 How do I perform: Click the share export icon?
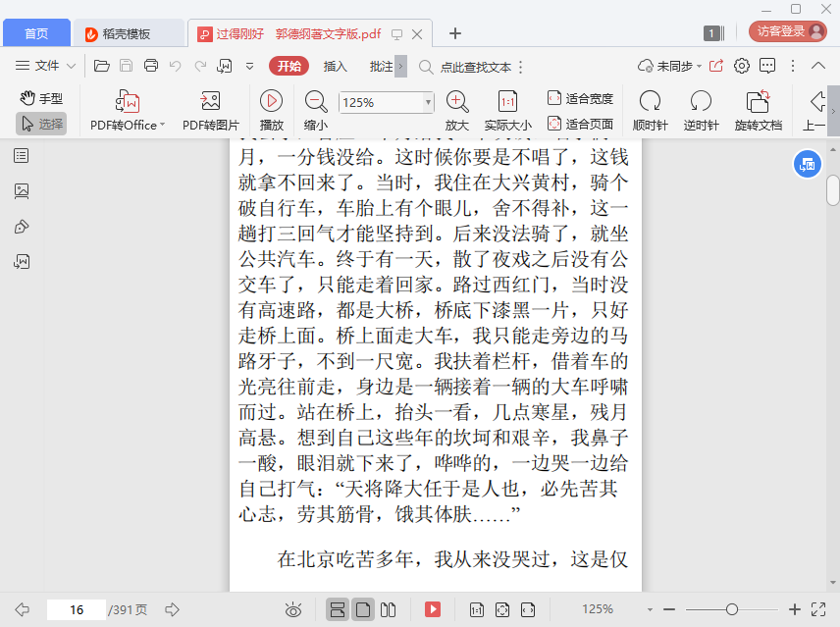(716, 66)
